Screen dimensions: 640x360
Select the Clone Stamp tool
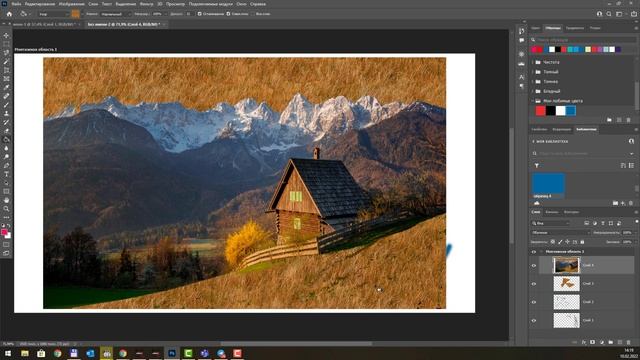pos(6,113)
